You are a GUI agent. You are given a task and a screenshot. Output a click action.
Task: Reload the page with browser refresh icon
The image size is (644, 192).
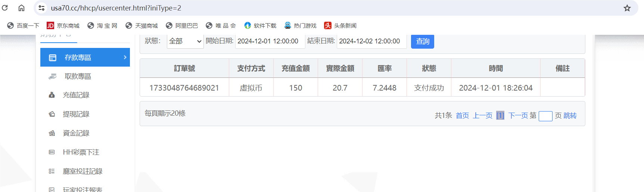tap(5, 8)
